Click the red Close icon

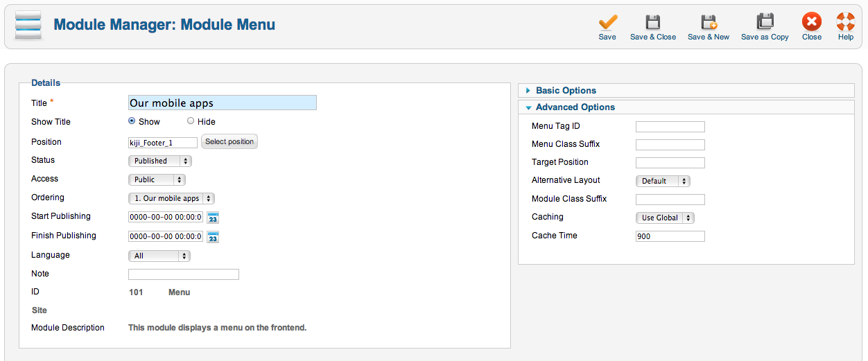coord(811,21)
